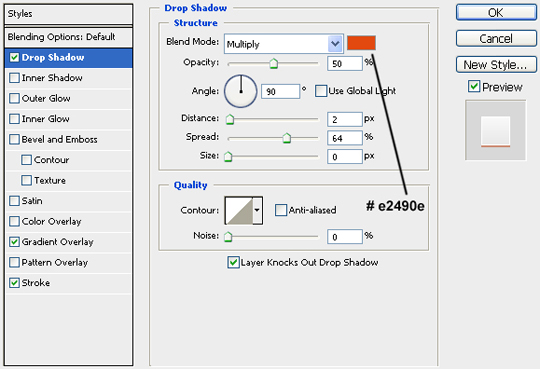Click the New Style button
This screenshot has height=369, width=540.
pyautogui.click(x=496, y=65)
